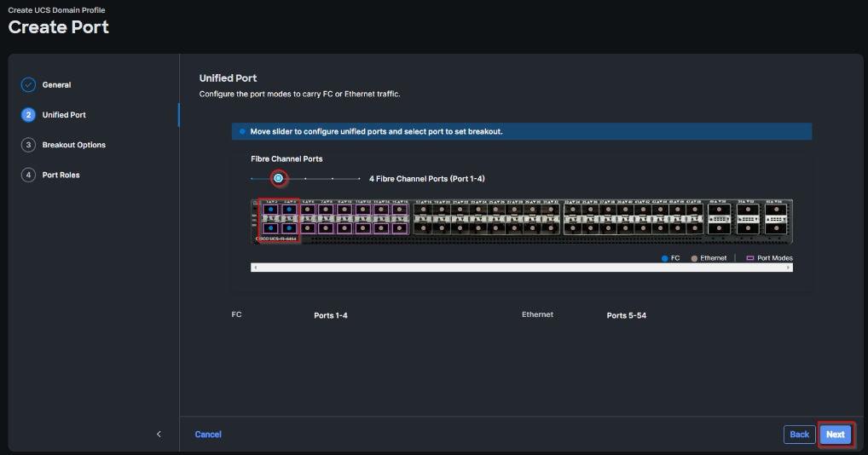Click the info icon in the blue banner
The image size is (868, 455).
tap(242, 131)
